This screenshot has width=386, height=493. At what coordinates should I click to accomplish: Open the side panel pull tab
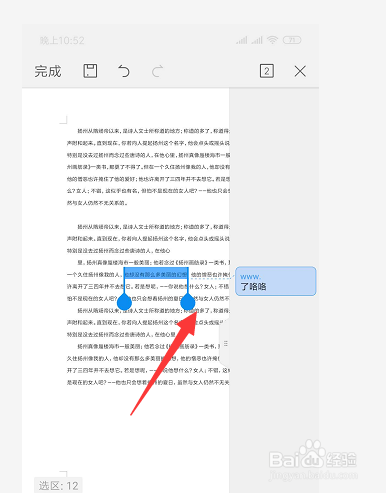(225, 343)
